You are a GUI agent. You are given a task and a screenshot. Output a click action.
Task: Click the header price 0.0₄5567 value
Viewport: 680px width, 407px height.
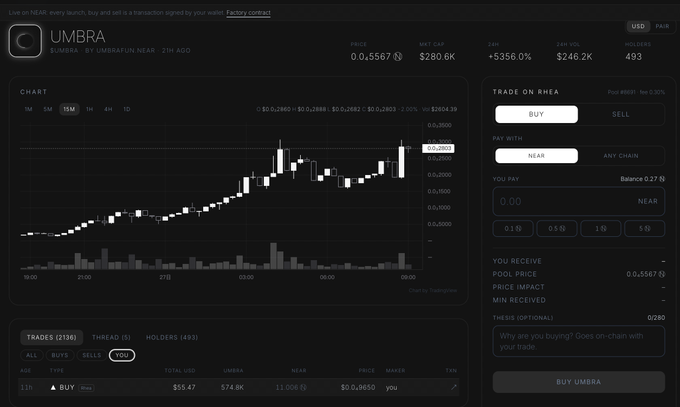coord(376,57)
